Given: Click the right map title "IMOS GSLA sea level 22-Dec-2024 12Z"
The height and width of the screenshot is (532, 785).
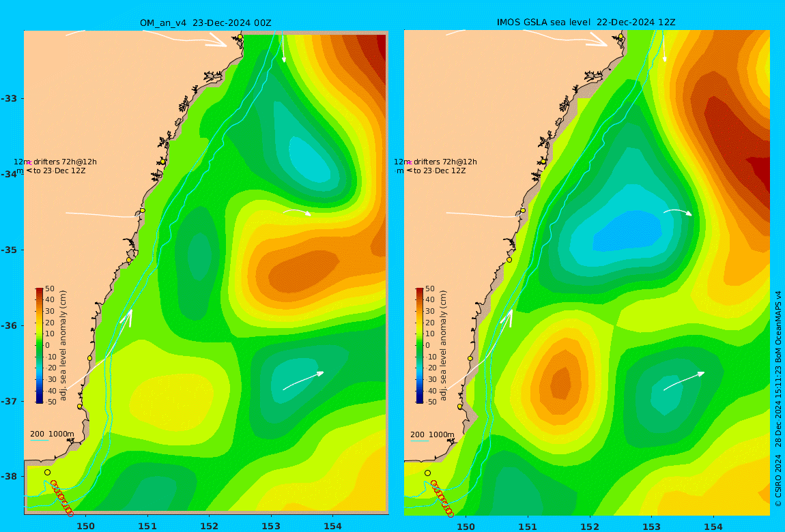Looking at the screenshot, I should [586, 23].
